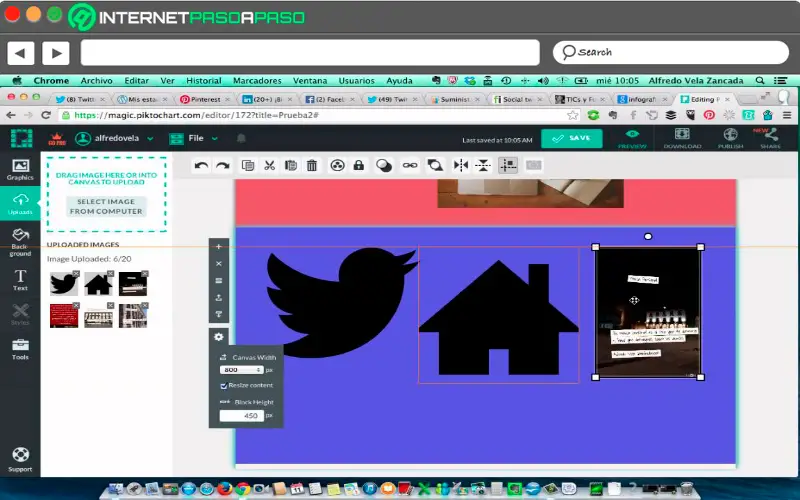Flip image vertically with mirror icon
The width and height of the screenshot is (800, 500).
483,165
